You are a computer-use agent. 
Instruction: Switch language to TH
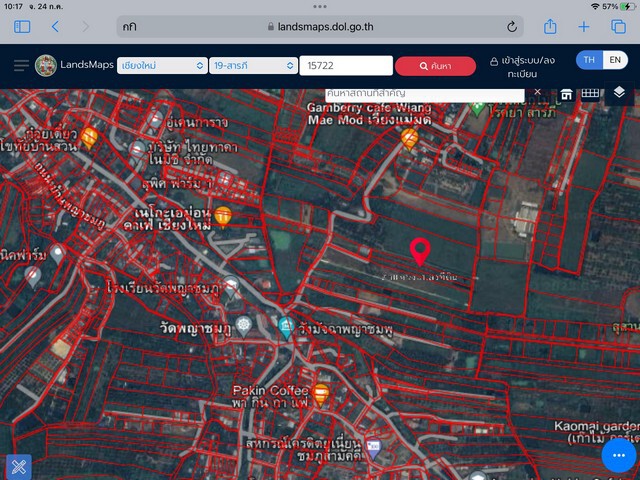point(589,60)
